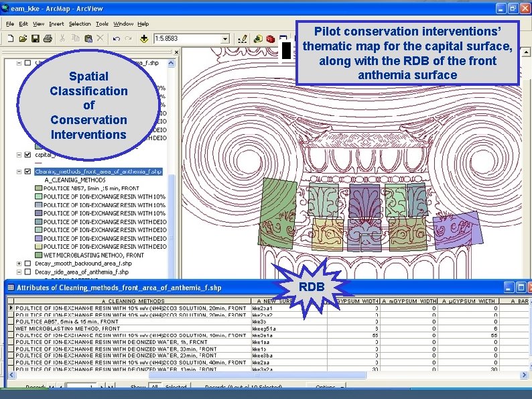Image resolution: width=532 pixels, height=399 pixels.
Task: Open the Editor Toolbar pencil icon
Action: [243, 39]
